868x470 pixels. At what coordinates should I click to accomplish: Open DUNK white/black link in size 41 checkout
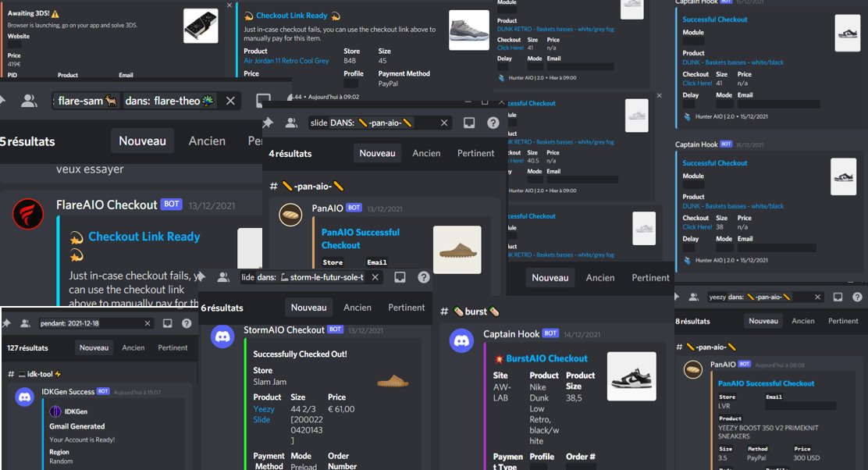click(733, 62)
